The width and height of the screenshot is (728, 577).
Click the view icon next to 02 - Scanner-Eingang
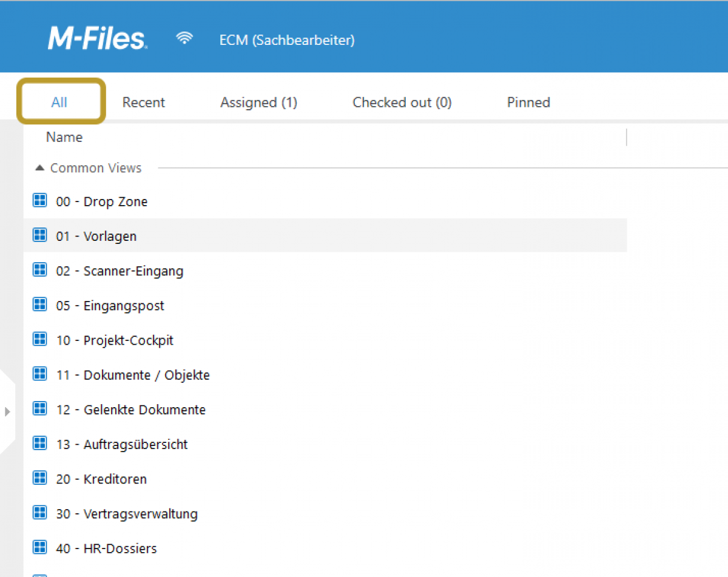pos(39,271)
